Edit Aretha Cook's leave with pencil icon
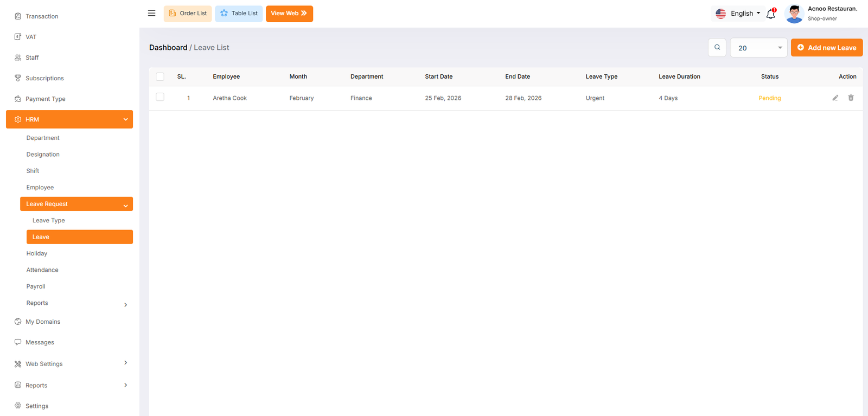 click(x=835, y=98)
